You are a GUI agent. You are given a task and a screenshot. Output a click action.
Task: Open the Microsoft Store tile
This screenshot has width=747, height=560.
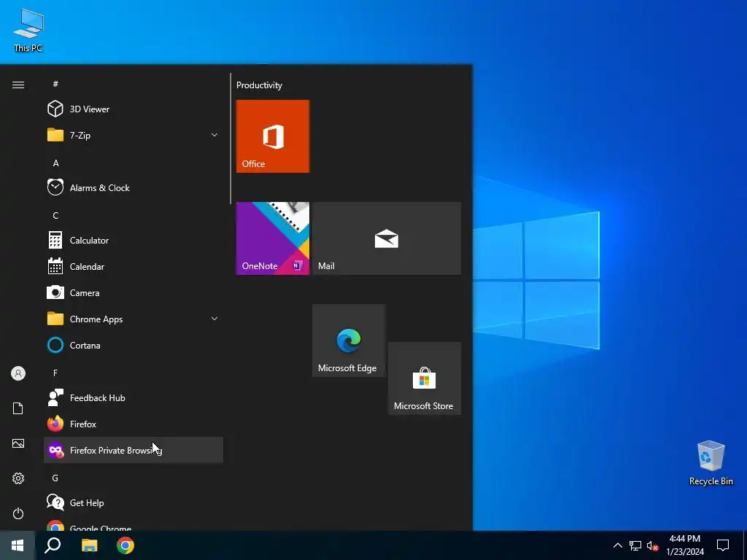coord(425,378)
